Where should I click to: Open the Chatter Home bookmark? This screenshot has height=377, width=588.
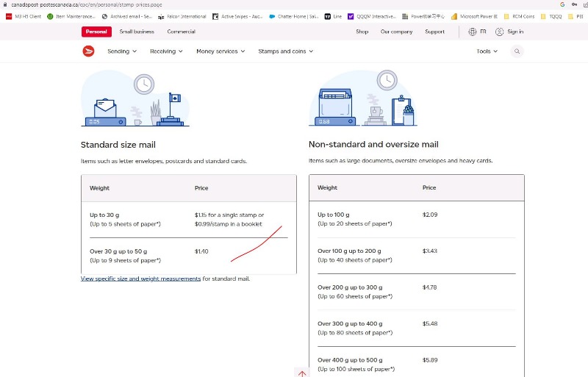coord(293,16)
